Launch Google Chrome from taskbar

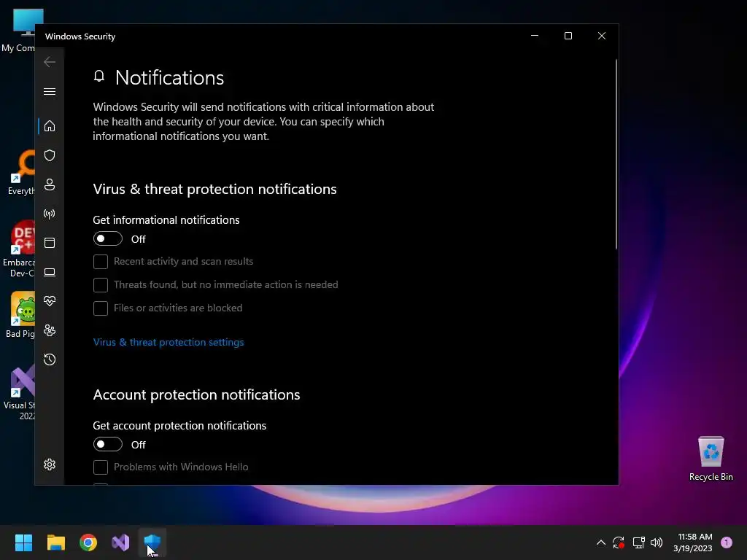point(88,542)
